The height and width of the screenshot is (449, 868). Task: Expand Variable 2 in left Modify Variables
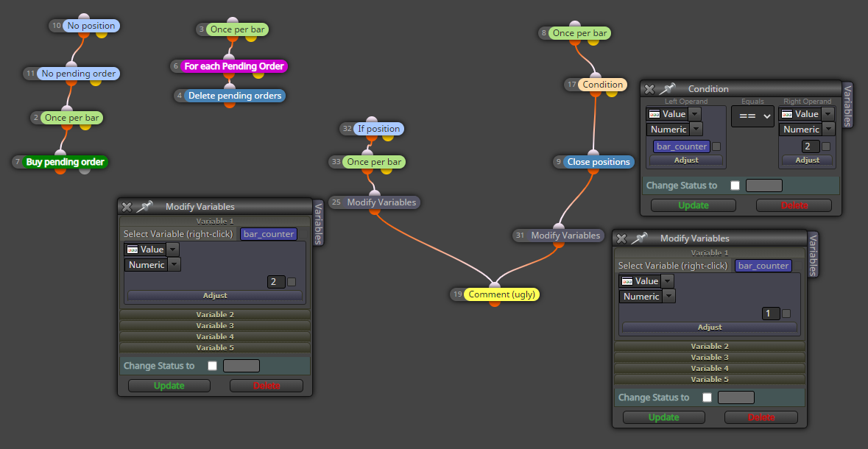215,314
